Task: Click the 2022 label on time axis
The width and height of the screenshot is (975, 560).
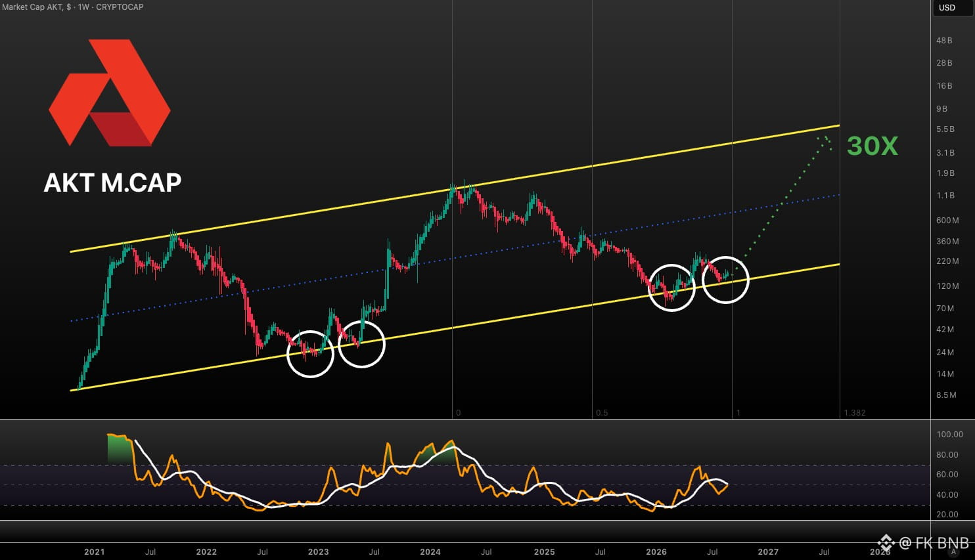Action: click(x=206, y=552)
